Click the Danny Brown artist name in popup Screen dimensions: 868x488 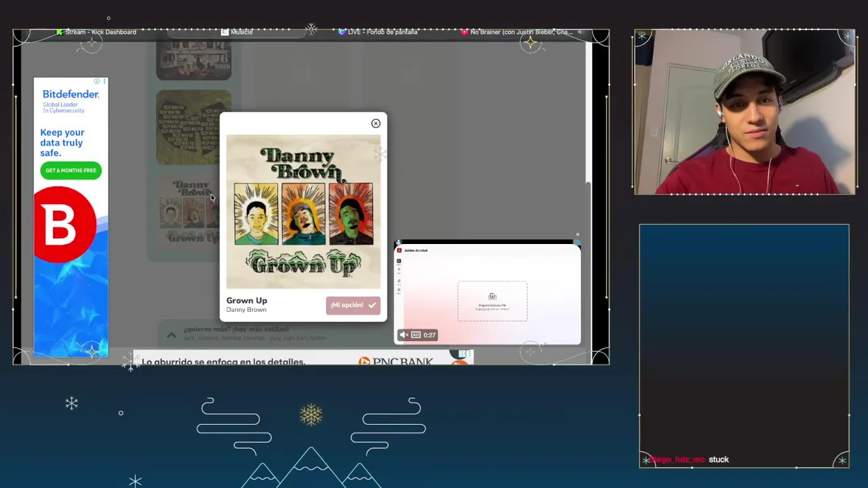point(246,310)
